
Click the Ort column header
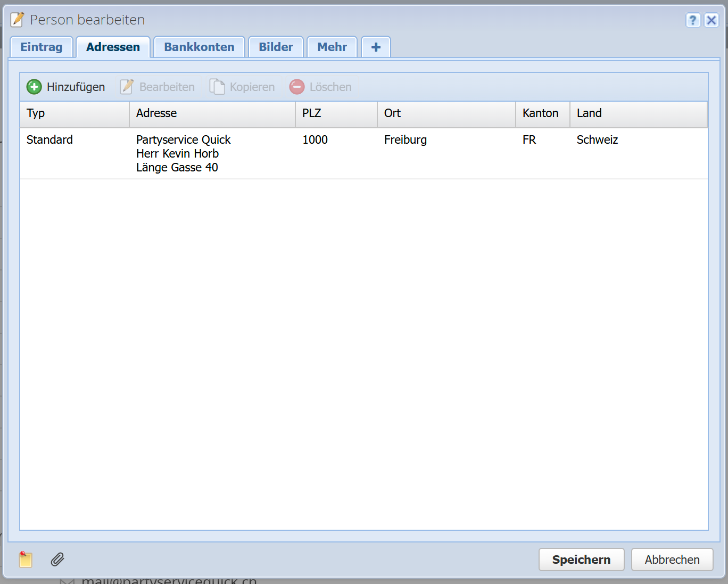[x=446, y=113]
